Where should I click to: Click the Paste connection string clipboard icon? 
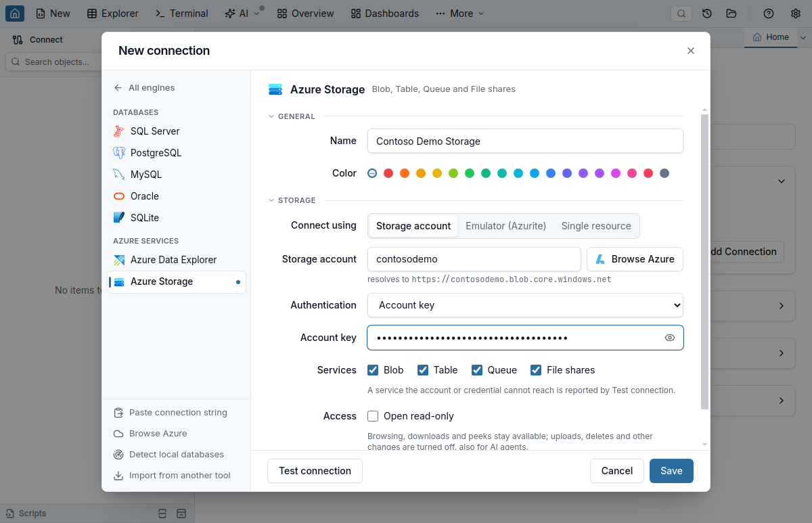point(118,413)
